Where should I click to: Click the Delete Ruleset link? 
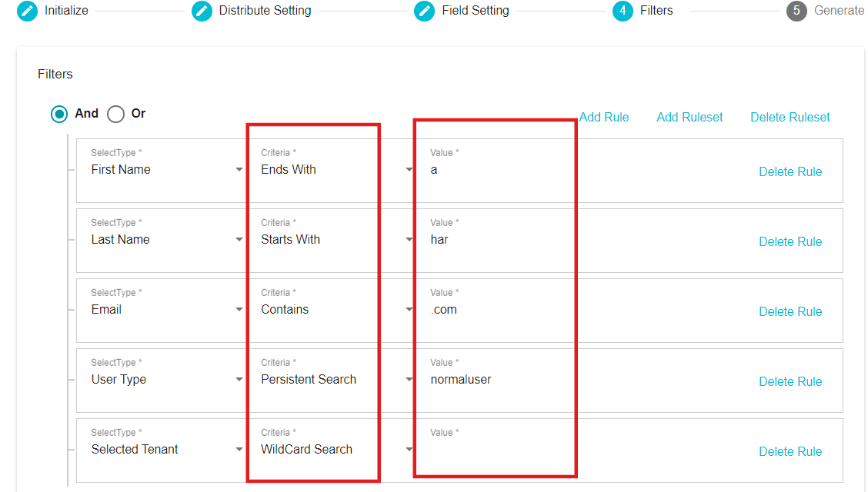tap(790, 117)
